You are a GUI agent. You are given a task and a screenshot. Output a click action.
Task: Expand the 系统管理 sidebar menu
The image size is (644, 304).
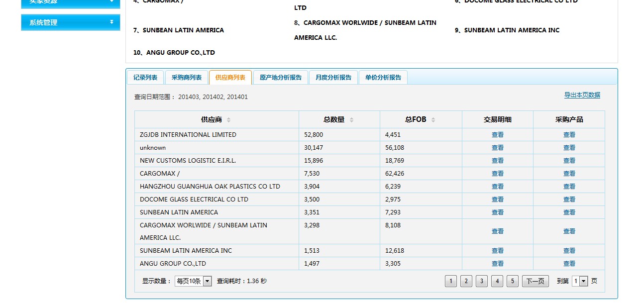pyautogui.click(x=71, y=22)
